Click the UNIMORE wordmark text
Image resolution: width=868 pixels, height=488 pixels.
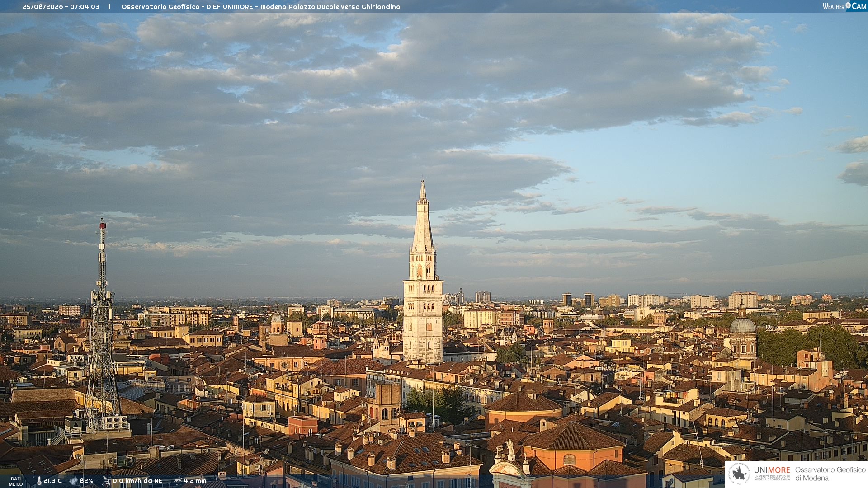(x=772, y=470)
